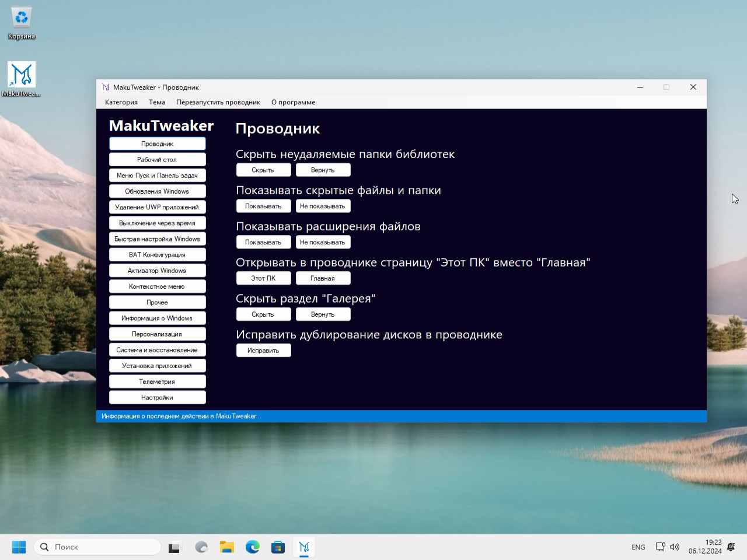Select the Телеметрия category

click(157, 381)
